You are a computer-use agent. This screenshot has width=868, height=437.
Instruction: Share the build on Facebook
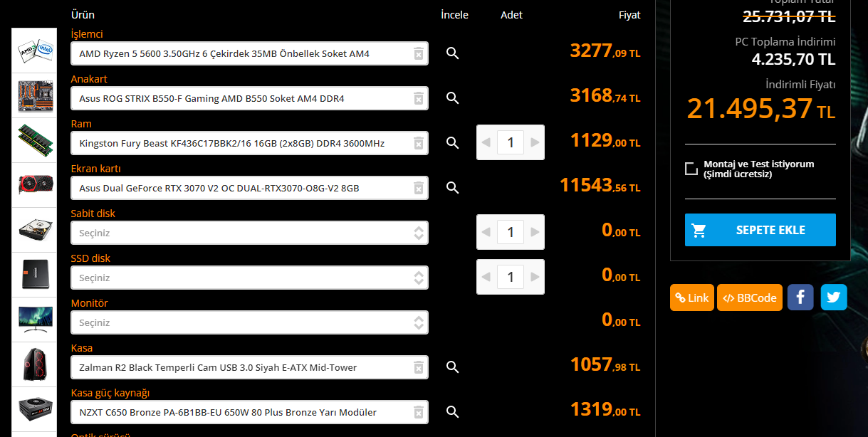(x=800, y=298)
